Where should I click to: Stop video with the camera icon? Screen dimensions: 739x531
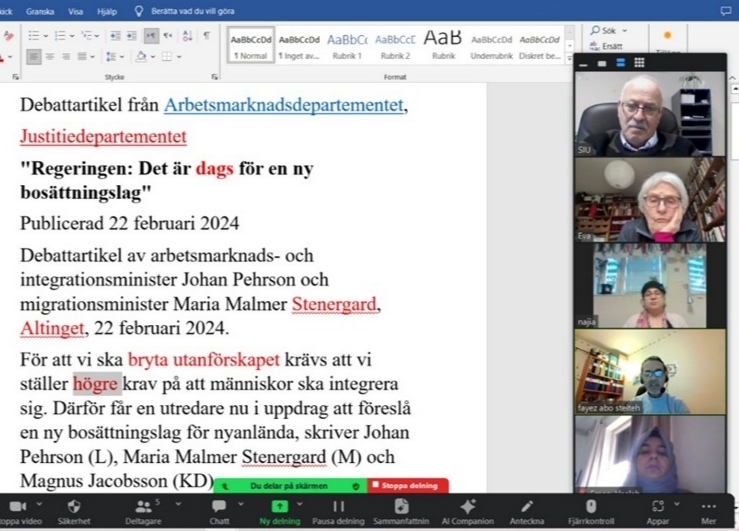[18, 512]
